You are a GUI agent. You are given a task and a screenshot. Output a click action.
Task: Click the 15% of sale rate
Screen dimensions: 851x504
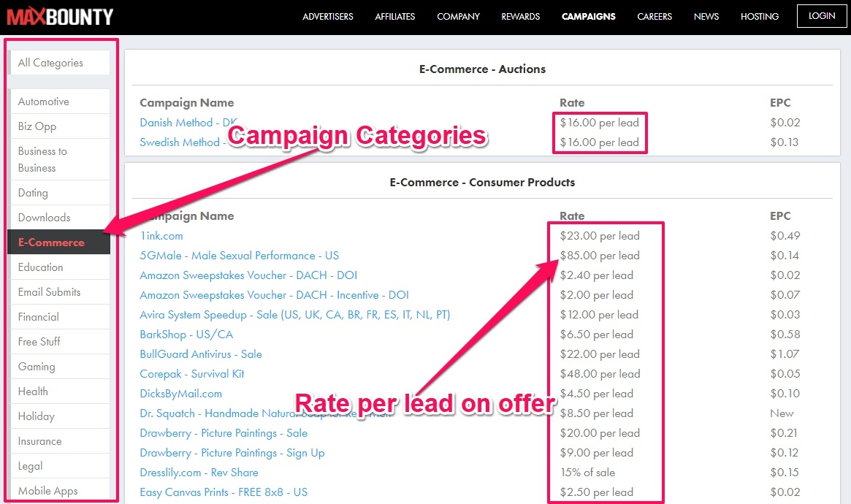pos(588,473)
